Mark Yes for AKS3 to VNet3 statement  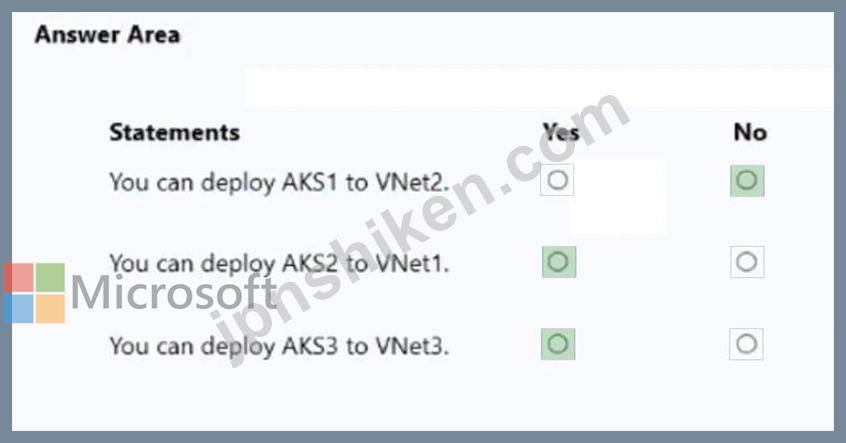[x=558, y=345]
